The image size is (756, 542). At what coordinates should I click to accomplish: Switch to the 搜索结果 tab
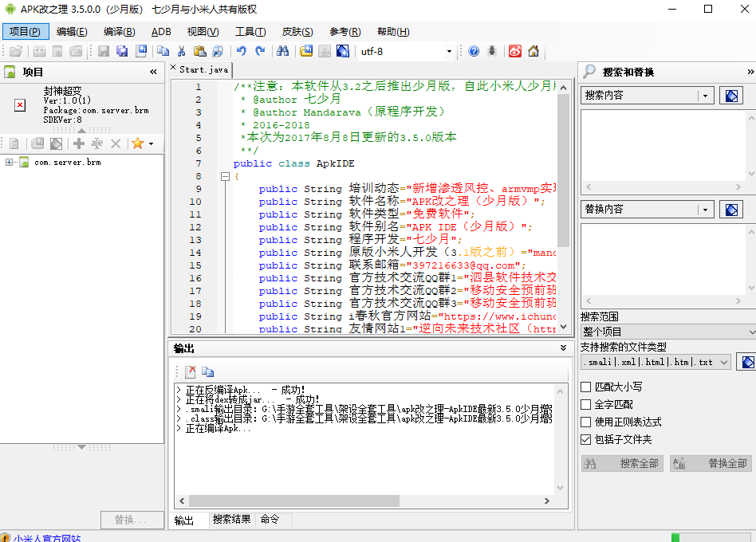point(231,520)
